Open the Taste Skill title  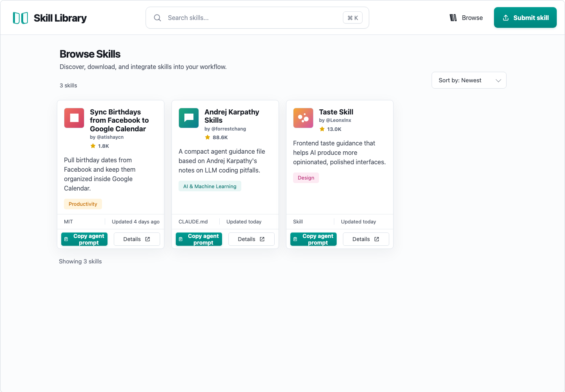click(336, 112)
